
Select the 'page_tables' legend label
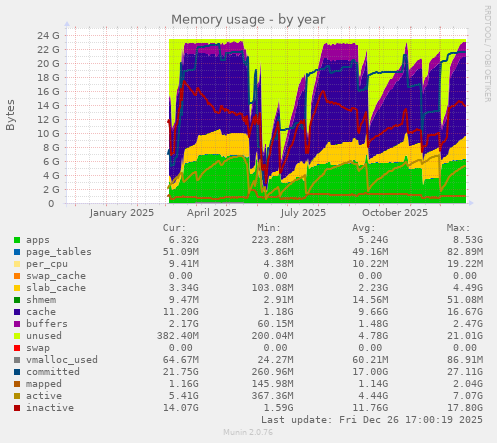pos(59,252)
